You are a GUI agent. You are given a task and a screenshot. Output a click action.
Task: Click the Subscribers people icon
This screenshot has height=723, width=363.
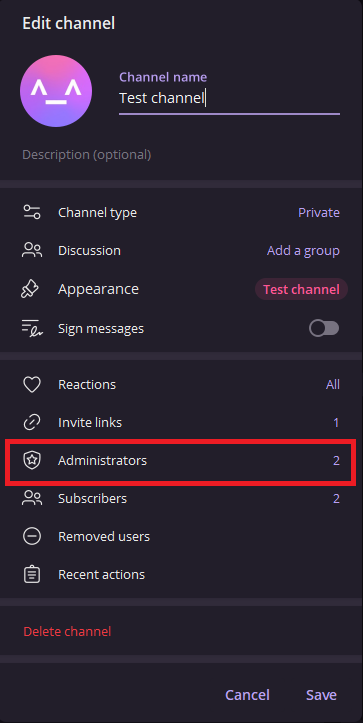tap(32, 498)
